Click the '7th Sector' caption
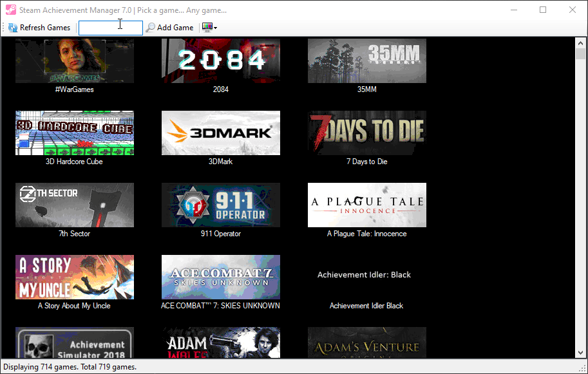Screen dimensions: 588x374 (75, 234)
